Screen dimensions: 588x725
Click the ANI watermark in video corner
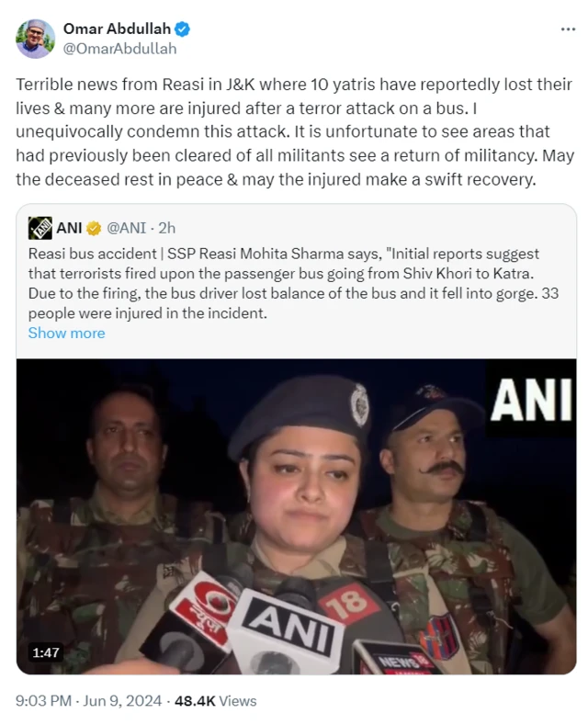[531, 400]
